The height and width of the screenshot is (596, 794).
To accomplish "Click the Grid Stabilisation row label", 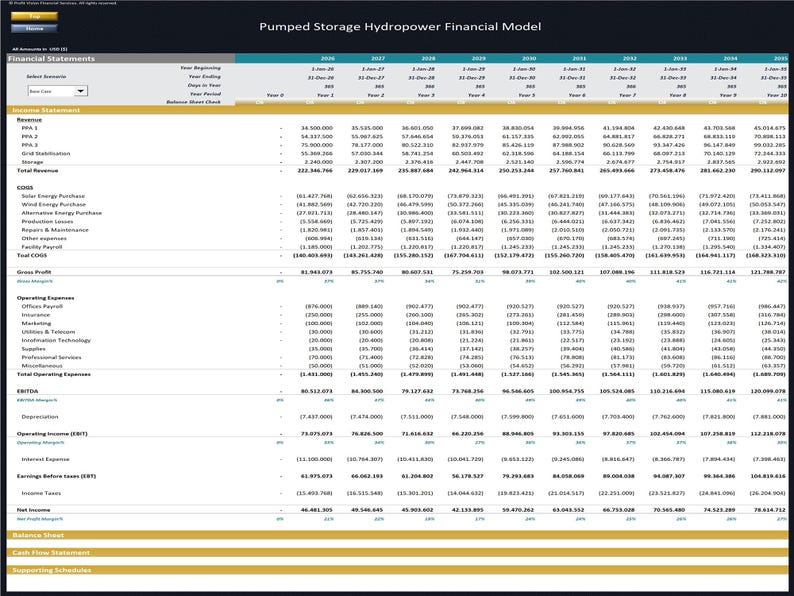I will tap(46, 153).
